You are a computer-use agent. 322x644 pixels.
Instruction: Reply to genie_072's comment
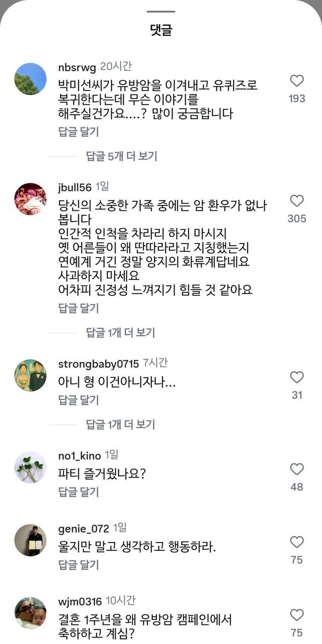pyautogui.click(x=78, y=565)
